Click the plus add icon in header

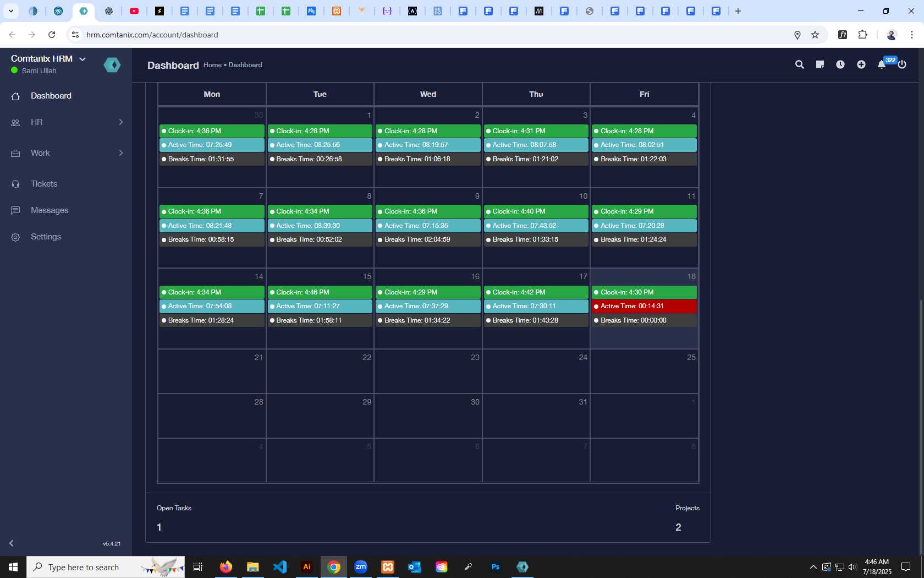pos(861,64)
